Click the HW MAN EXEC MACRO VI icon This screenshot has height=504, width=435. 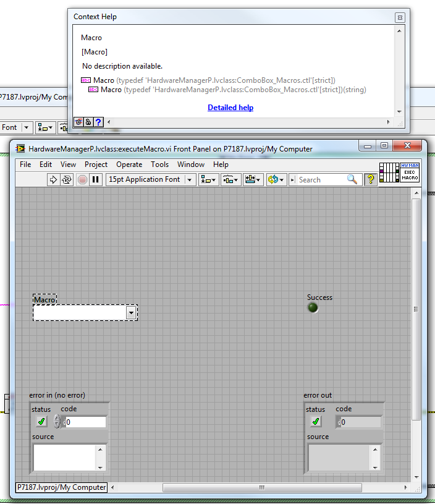(410, 173)
